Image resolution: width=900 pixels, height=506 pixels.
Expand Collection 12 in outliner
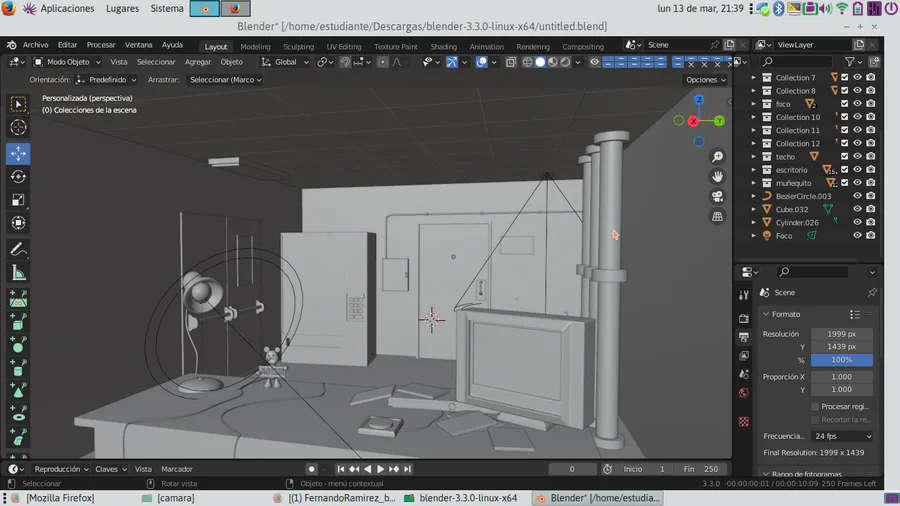pos(754,143)
